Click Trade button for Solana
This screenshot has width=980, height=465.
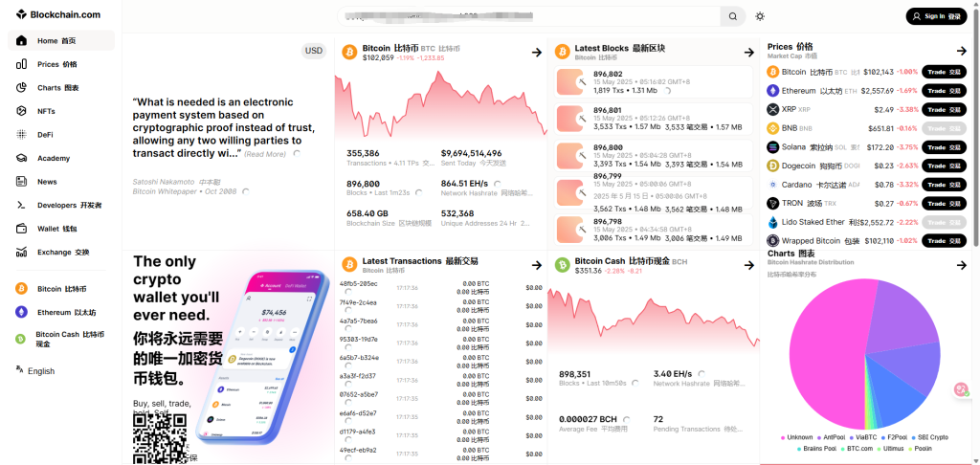click(944, 147)
